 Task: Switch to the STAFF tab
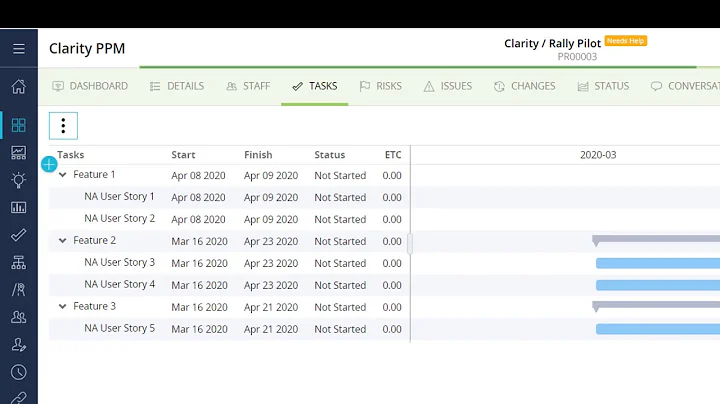tap(248, 86)
